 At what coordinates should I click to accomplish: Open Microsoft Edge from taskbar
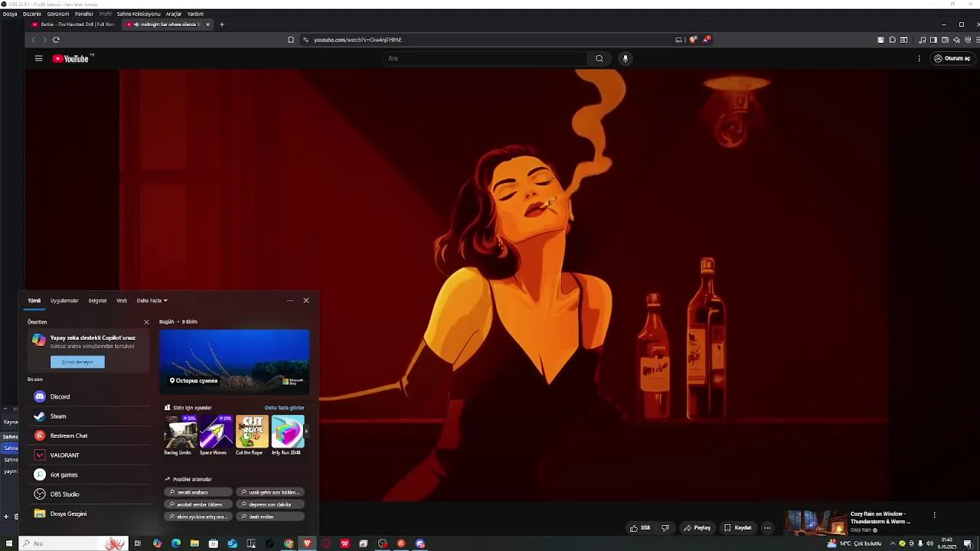(176, 543)
